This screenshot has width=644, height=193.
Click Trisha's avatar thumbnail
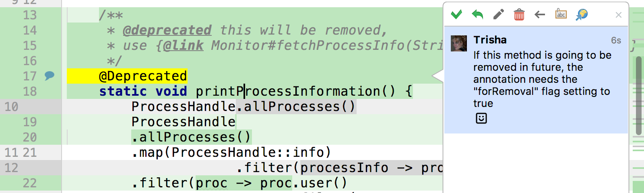click(459, 43)
